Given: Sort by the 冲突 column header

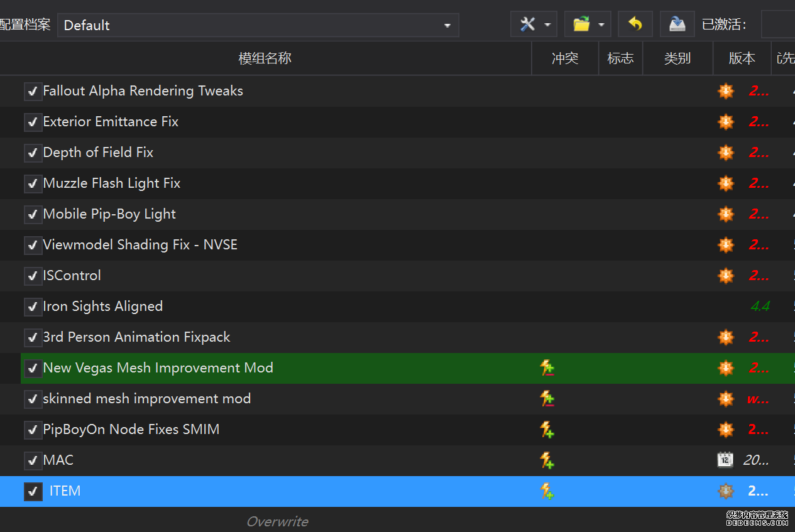Looking at the screenshot, I should pyautogui.click(x=564, y=58).
